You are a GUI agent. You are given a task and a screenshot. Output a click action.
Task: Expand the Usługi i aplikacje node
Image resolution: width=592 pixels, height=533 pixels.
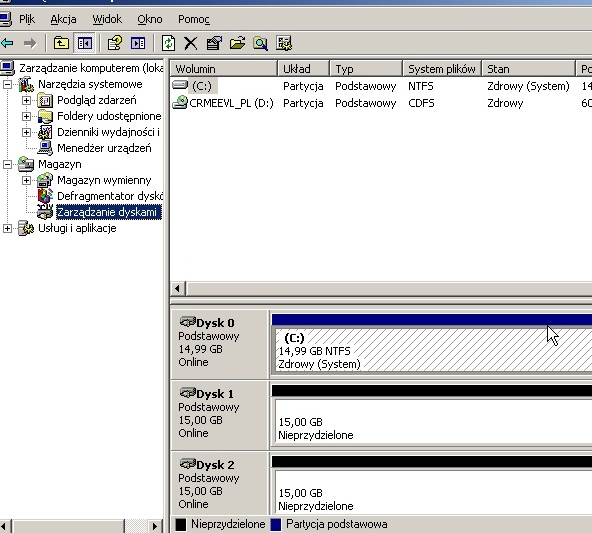point(7,228)
